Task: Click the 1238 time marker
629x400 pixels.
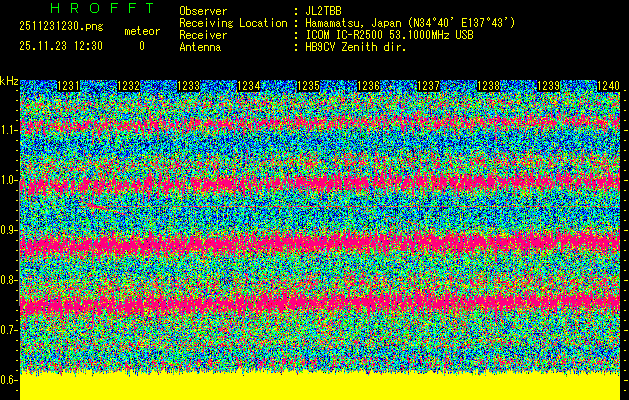Action: coord(489,87)
